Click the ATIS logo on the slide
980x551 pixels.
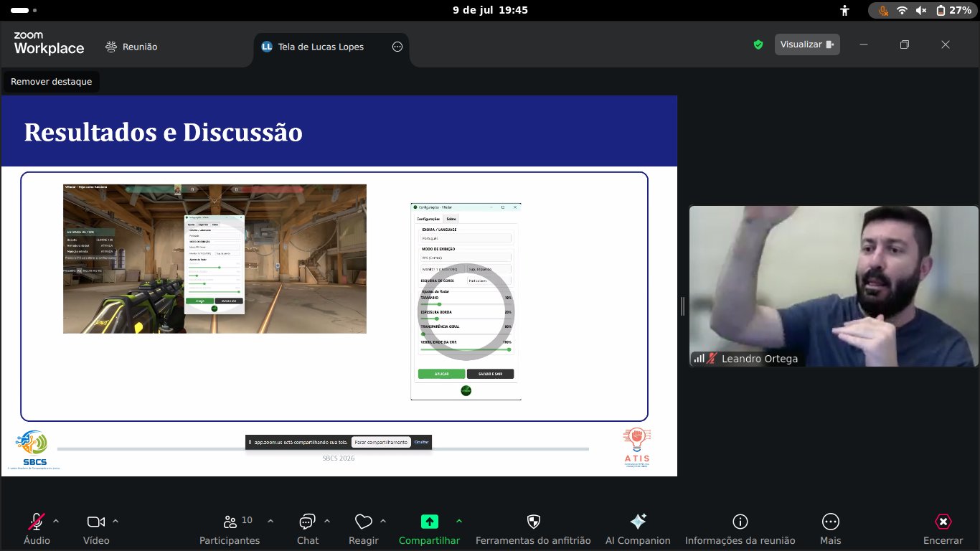pyautogui.click(x=637, y=448)
